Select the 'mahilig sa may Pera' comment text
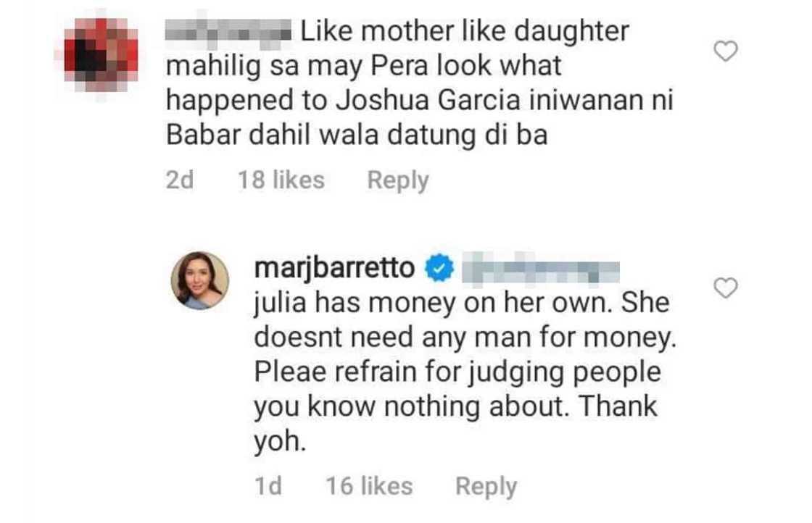Image resolution: width=812 pixels, height=523 pixels. tap(364, 67)
